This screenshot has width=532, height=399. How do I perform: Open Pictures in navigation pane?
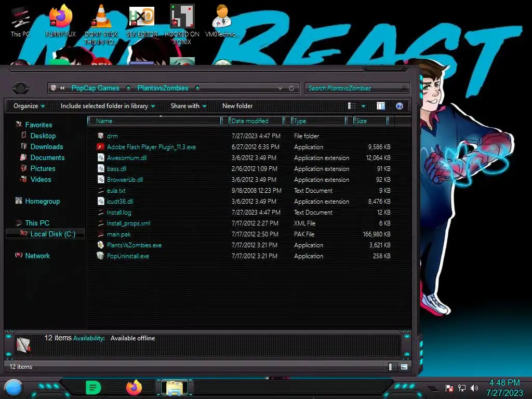(x=43, y=168)
